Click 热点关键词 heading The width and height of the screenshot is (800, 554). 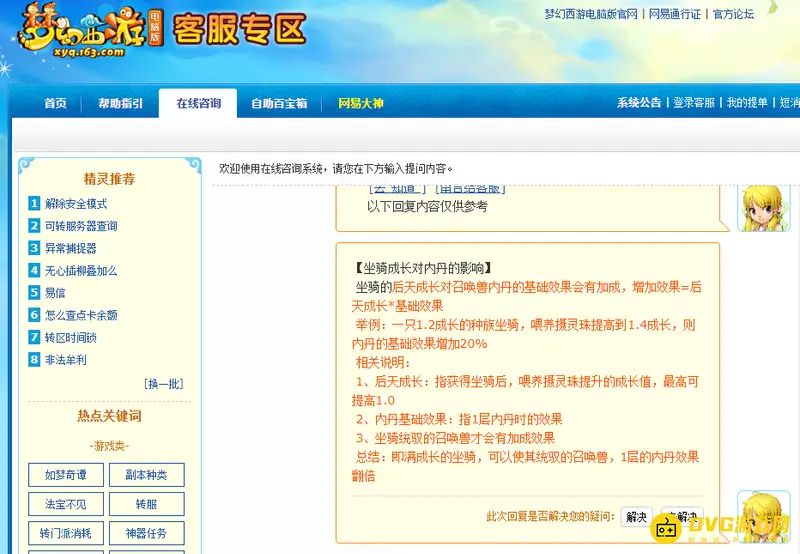(x=109, y=416)
